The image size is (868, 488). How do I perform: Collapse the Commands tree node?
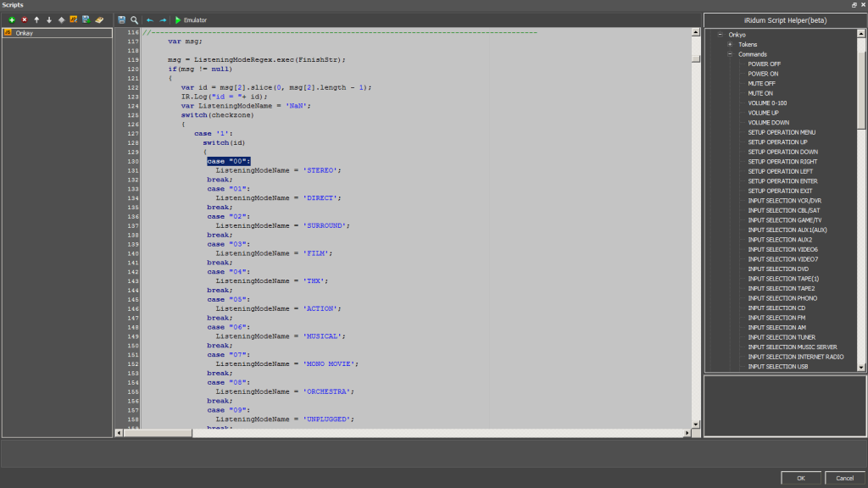[730, 54]
